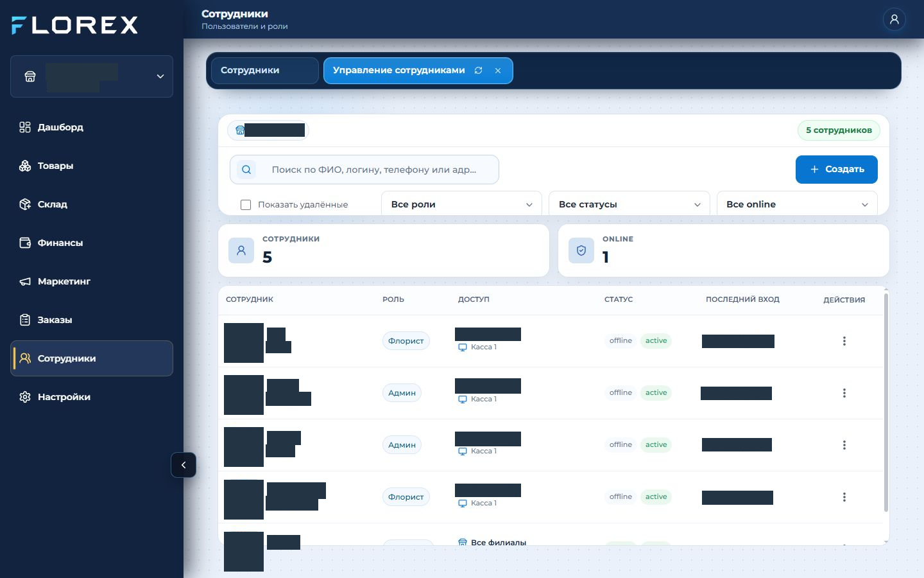Click the search magnifier icon
The height and width of the screenshot is (578, 924).
(247, 170)
